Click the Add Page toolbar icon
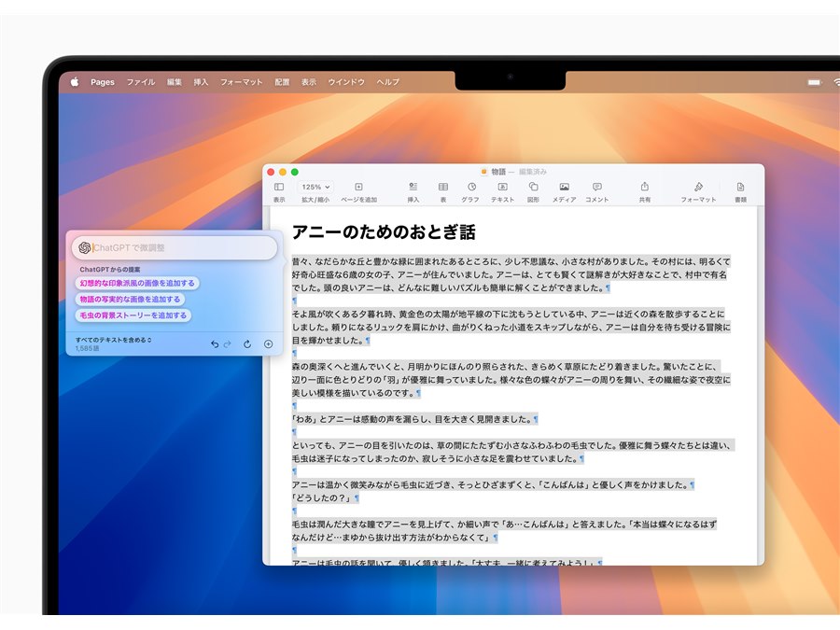 358,187
